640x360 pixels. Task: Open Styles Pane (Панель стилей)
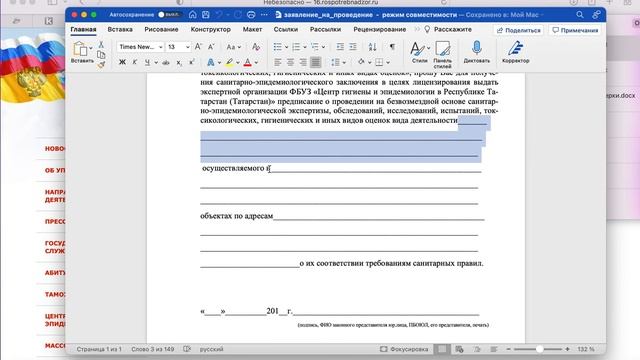442,54
